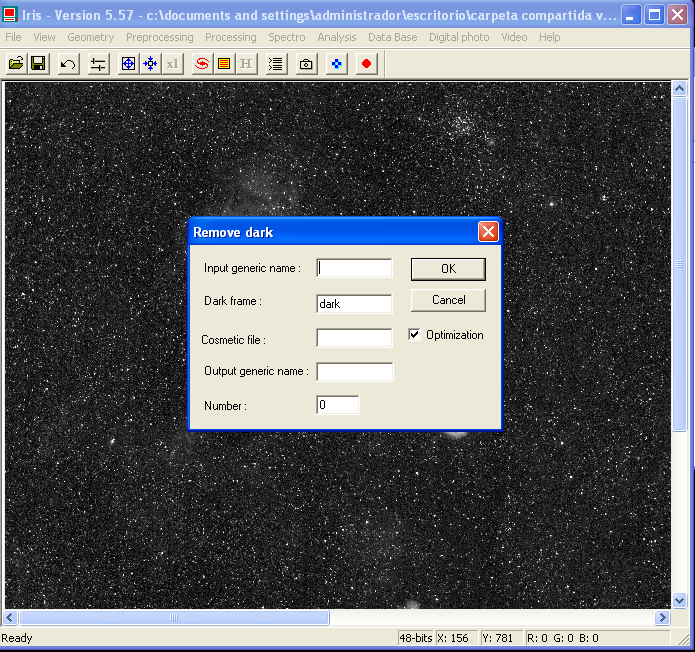
Task: Click the 48-bits status bar entry
Action: [x=416, y=638]
